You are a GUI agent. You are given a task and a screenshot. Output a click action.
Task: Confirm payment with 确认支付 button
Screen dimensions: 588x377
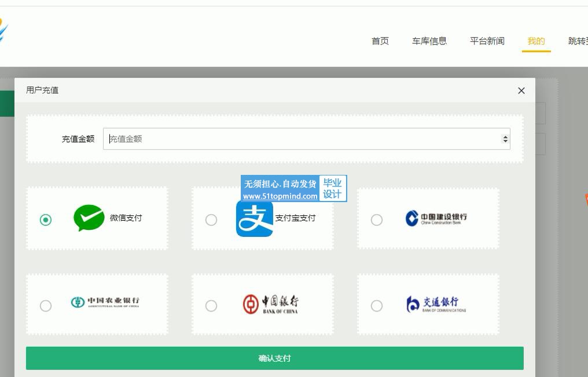click(x=274, y=358)
